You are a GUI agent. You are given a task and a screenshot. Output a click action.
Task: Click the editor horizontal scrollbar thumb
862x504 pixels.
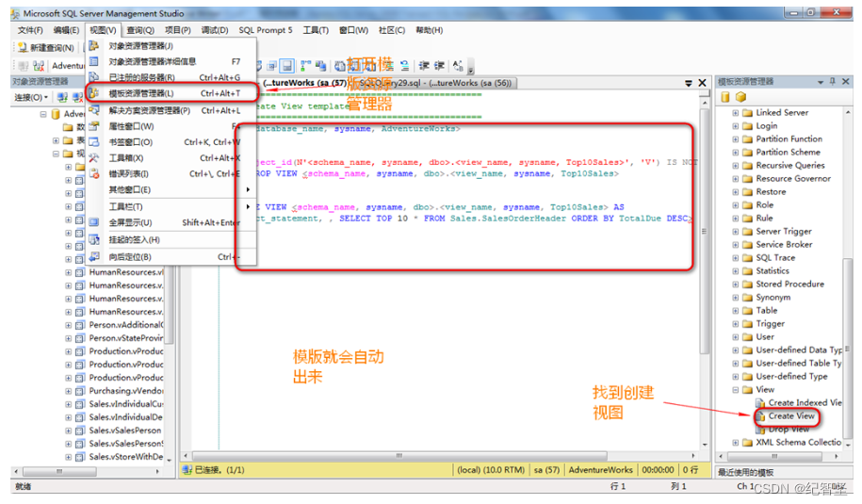(399, 456)
